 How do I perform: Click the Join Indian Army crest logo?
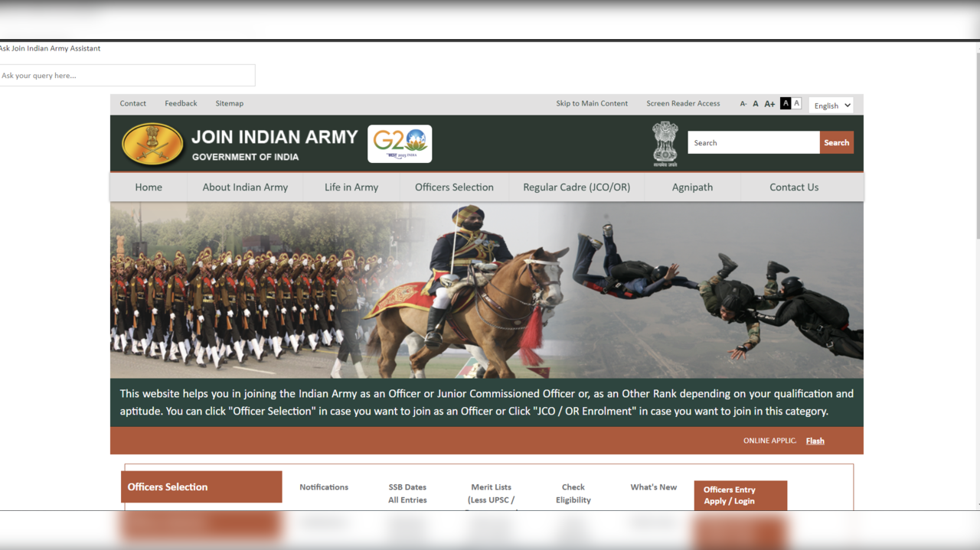[152, 144]
